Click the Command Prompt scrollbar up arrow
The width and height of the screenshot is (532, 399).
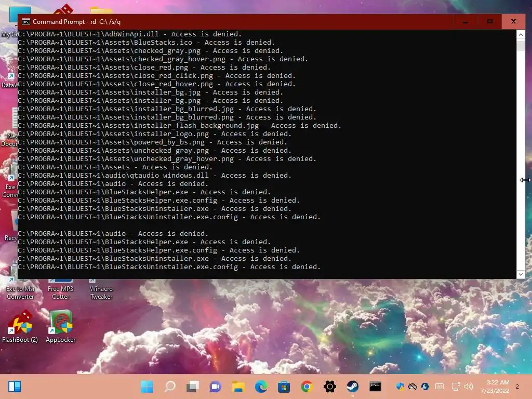pyautogui.click(x=521, y=34)
